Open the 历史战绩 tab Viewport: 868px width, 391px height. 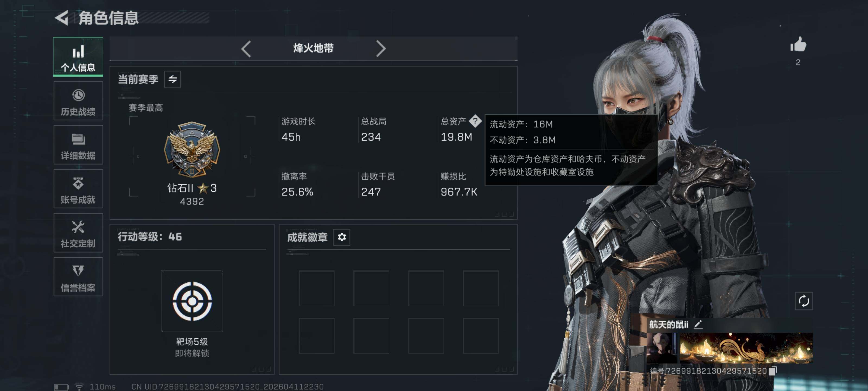tap(78, 101)
